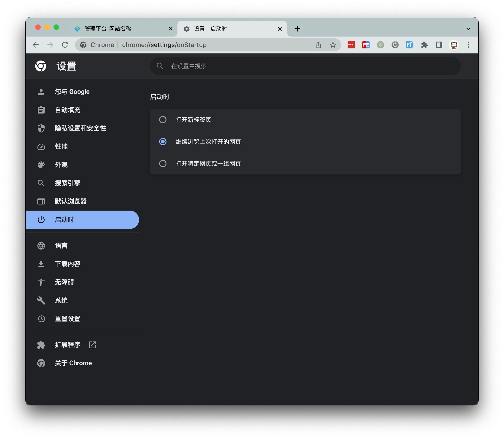Click the share page icon
Screen dimensions: 504x439
318,45
